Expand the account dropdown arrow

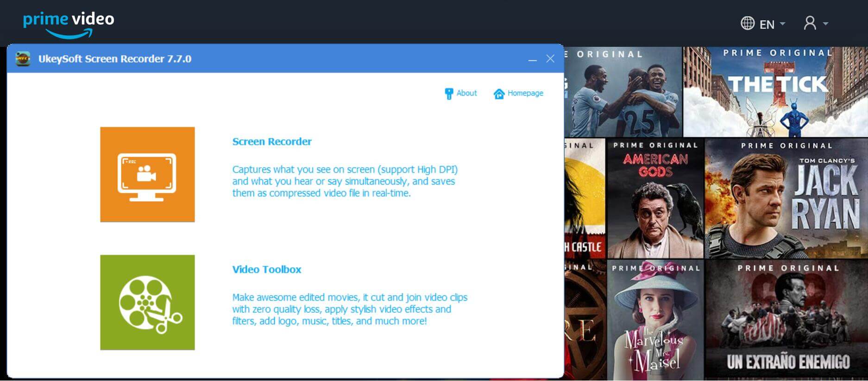pyautogui.click(x=825, y=24)
